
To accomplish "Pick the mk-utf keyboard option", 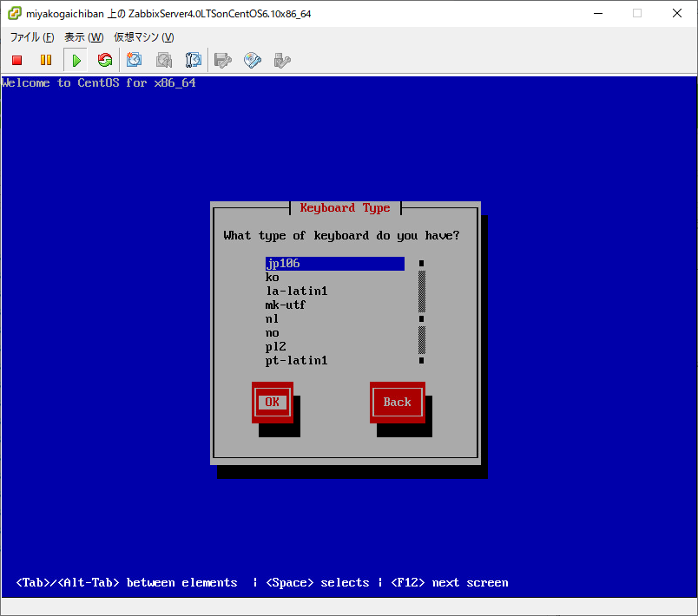I will coord(335,305).
